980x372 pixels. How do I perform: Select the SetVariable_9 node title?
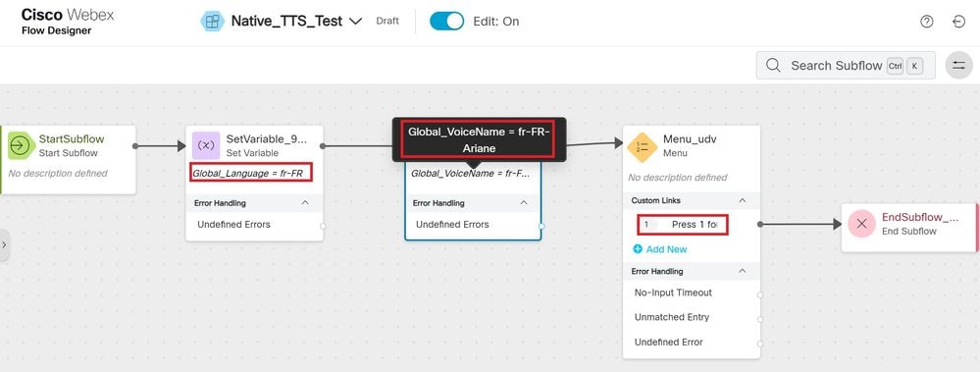[x=266, y=138]
